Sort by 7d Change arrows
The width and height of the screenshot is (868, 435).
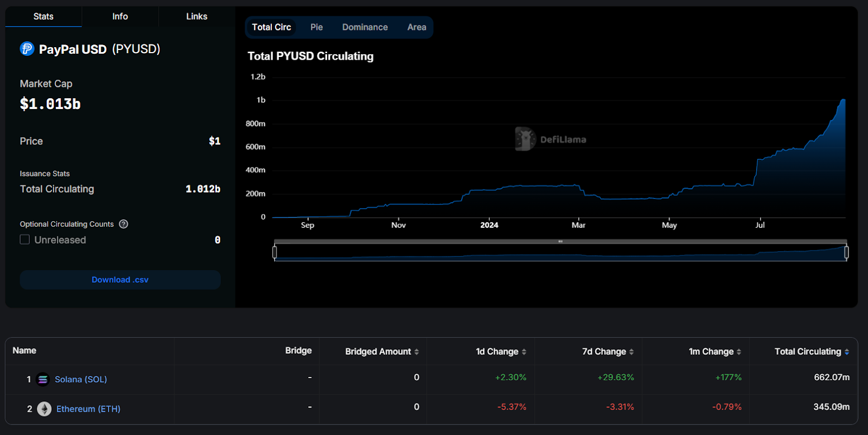(631, 352)
